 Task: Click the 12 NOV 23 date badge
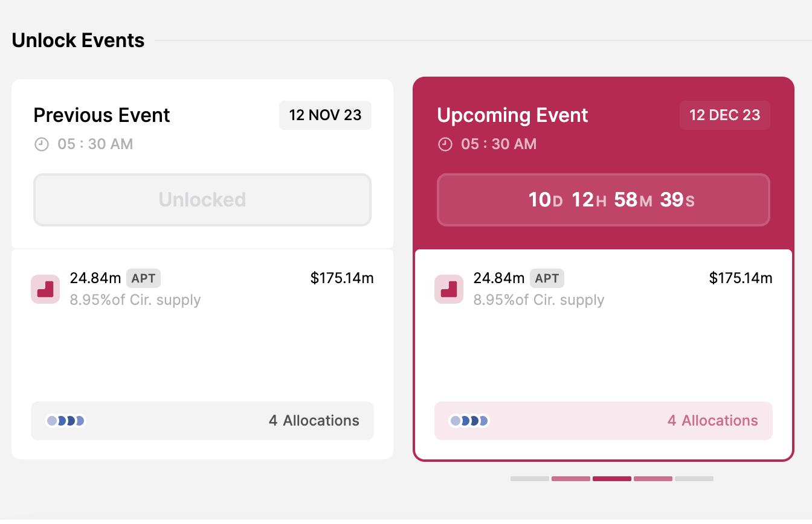325,115
